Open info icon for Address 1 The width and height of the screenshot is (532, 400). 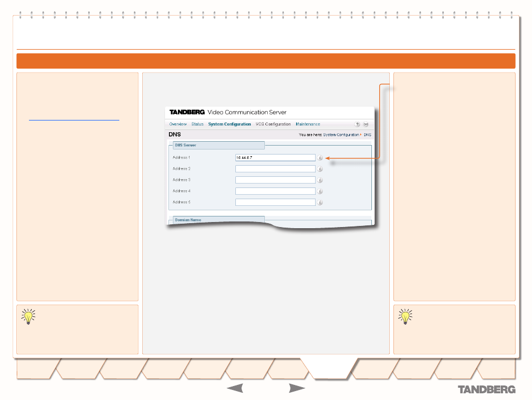click(x=320, y=157)
